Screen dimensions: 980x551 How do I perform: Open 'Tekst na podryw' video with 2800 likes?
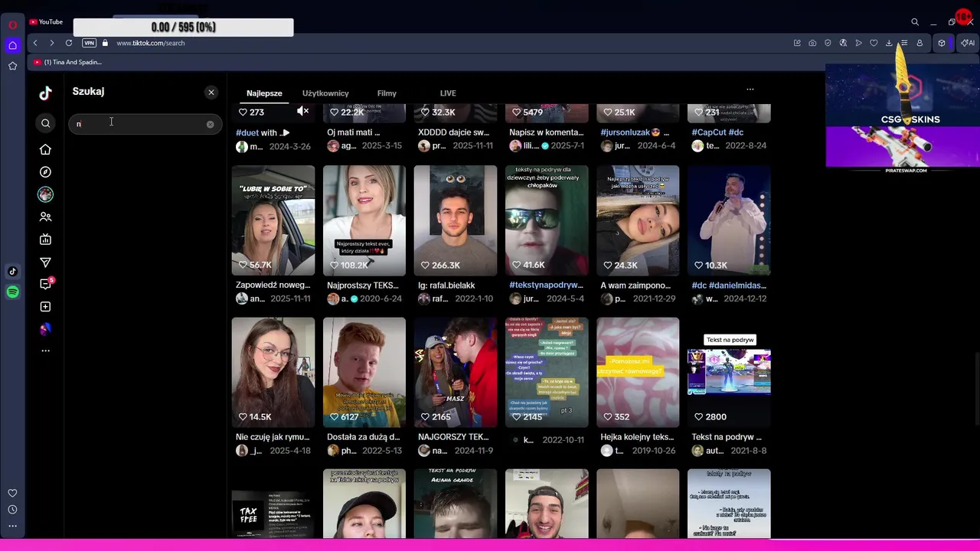coord(729,372)
